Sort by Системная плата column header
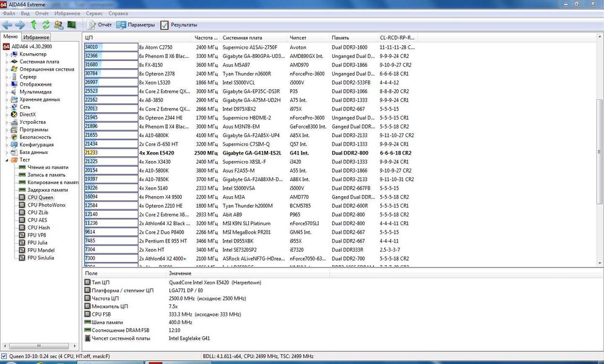This screenshot has height=364, width=604. coord(254,37)
